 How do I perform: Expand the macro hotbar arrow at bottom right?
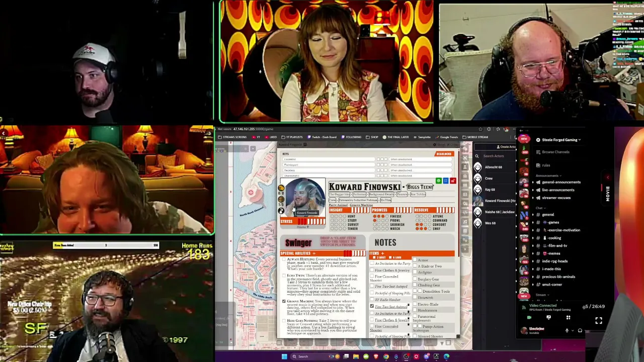[442, 343]
